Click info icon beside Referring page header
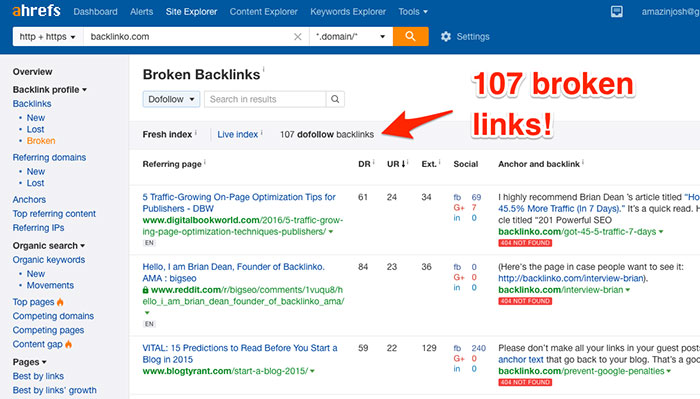700x399 pixels. pos(204,162)
